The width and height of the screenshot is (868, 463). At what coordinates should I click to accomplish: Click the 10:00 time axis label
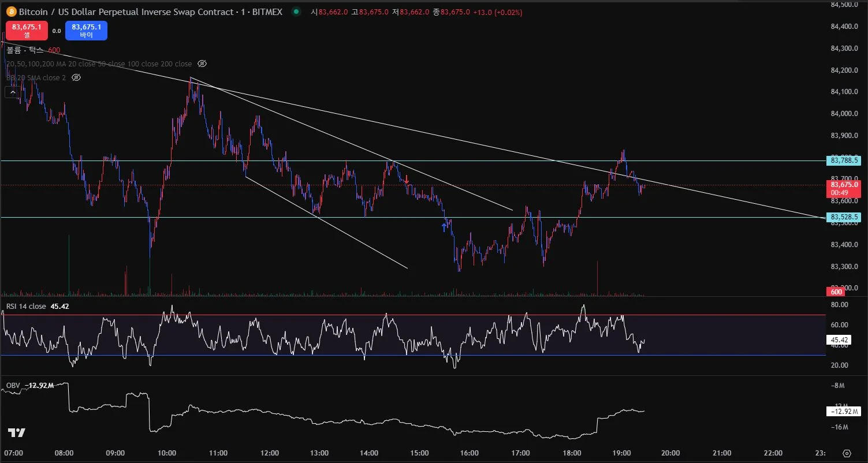click(x=167, y=453)
